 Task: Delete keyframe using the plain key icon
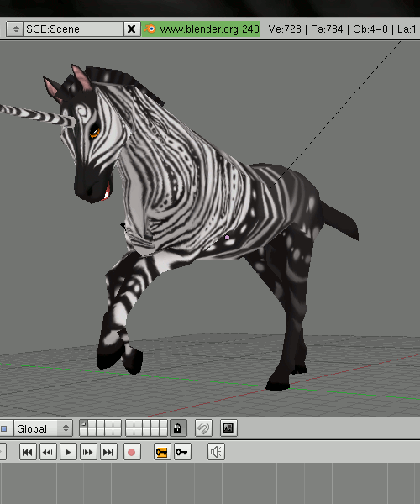point(182,452)
